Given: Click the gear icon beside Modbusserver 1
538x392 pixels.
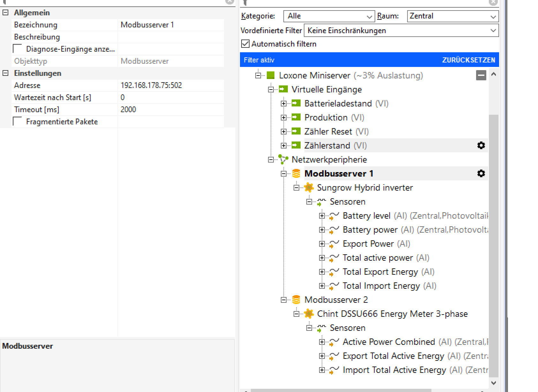Looking at the screenshot, I should tap(481, 174).
